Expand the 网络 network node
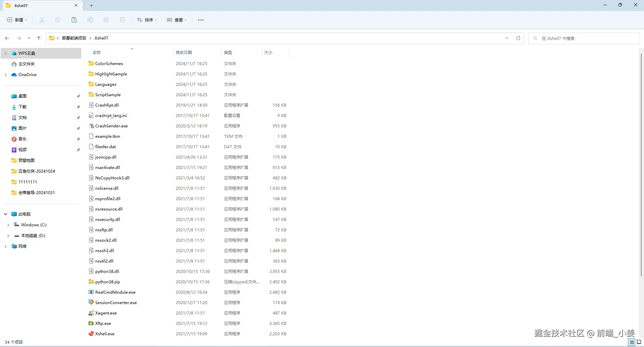Viewport: 644px width, 347px height. click(x=6, y=246)
